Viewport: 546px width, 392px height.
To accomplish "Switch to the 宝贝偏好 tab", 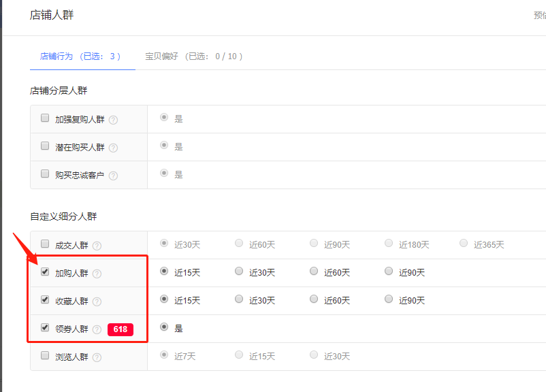I will pos(193,56).
